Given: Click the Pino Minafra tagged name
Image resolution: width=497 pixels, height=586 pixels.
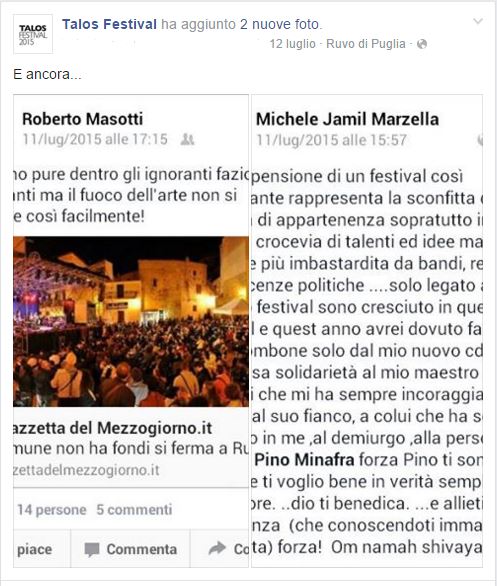Looking at the screenshot, I should tap(305, 460).
